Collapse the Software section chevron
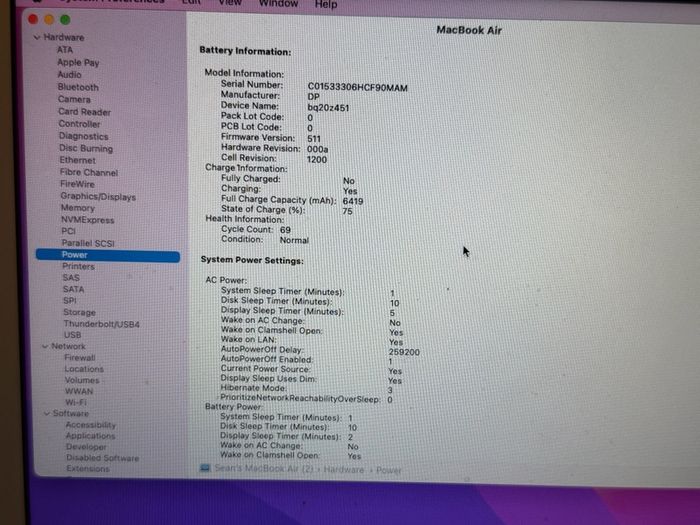This screenshot has width=700, height=525. [47, 414]
